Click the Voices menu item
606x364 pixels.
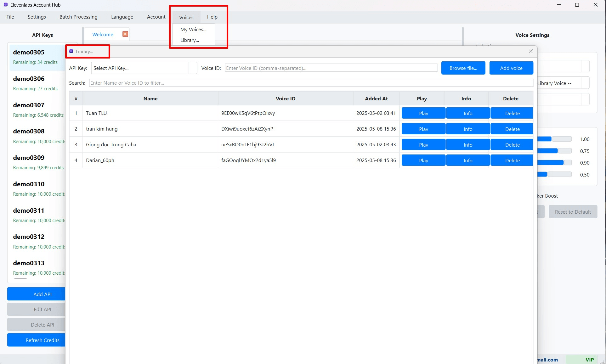pyautogui.click(x=186, y=17)
